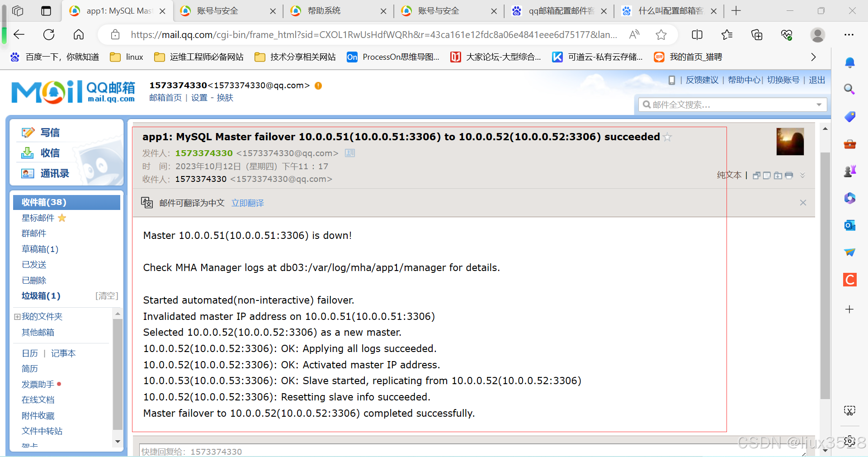Open 帮助中心 help center
This screenshot has height=457, width=868.
click(744, 80)
